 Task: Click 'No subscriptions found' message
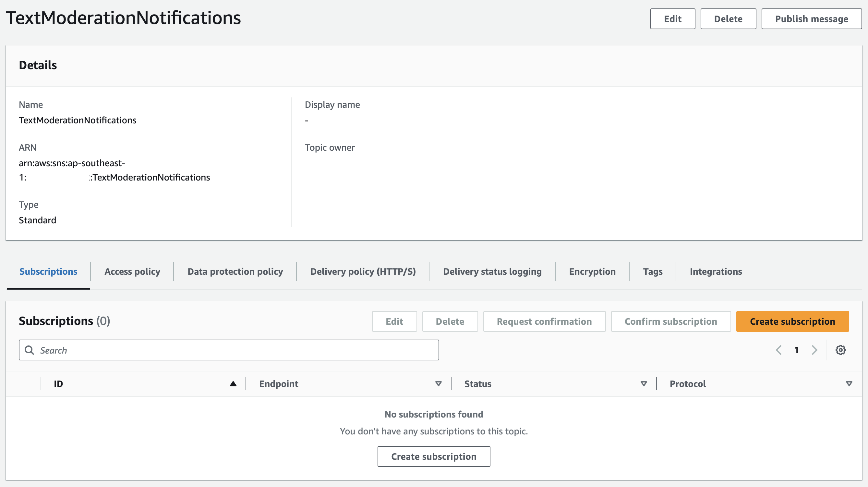coord(434,414)
